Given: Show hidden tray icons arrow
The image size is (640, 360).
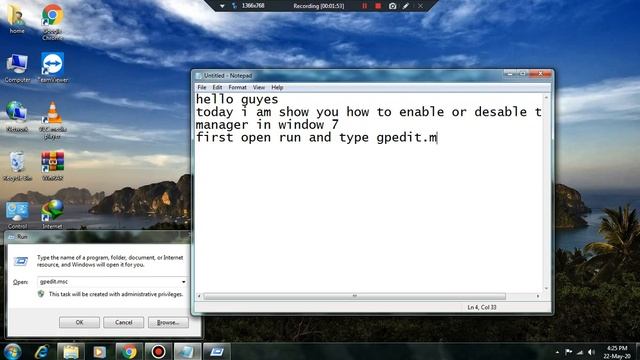Looking at the screenshot, I should click(557, 352).
